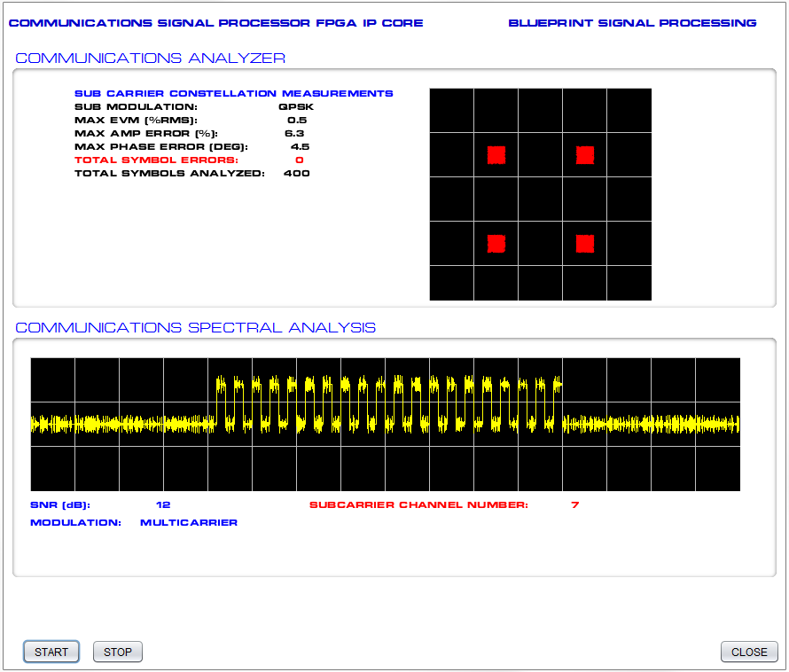Click the Subcarrier Channel Number value 7

[574, 505]
